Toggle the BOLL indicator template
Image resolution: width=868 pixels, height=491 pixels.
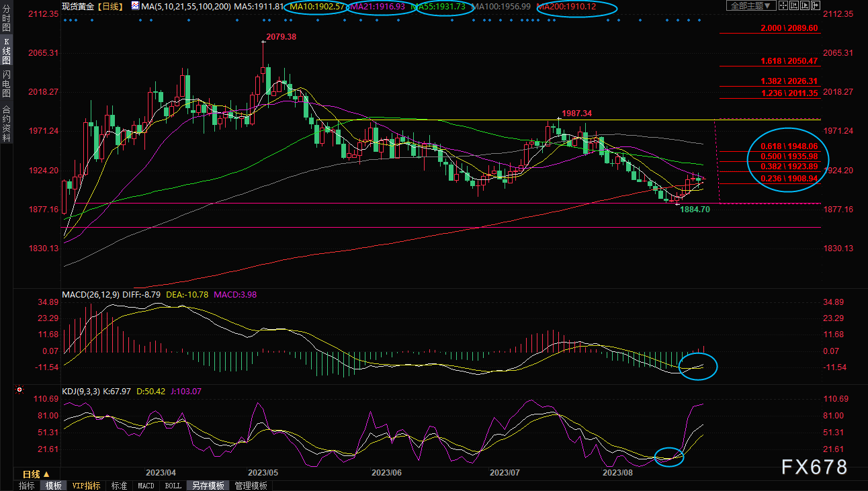(x=173, y=486)
